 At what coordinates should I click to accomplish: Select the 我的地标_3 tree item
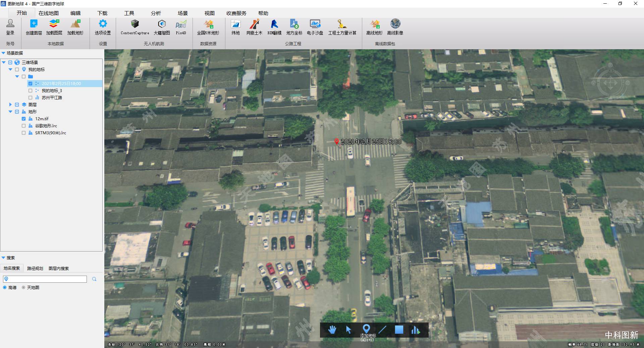click(x=52, y=91)
